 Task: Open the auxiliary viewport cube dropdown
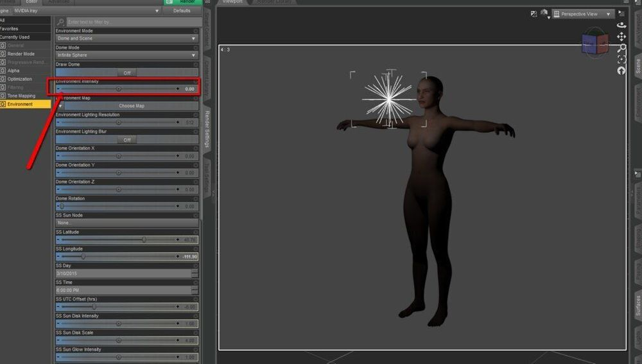tap(545, 14)
